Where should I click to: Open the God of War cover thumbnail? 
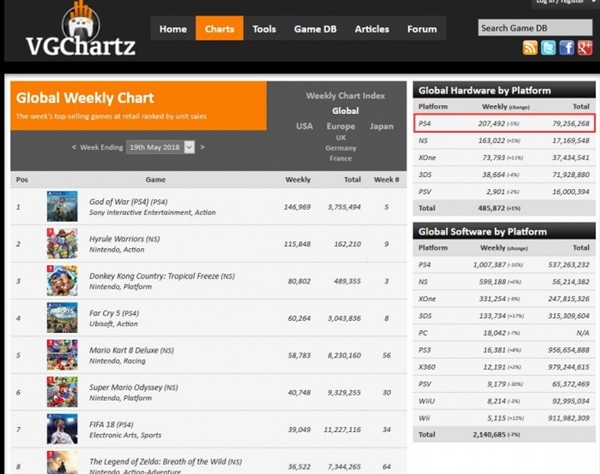(62, 207)
